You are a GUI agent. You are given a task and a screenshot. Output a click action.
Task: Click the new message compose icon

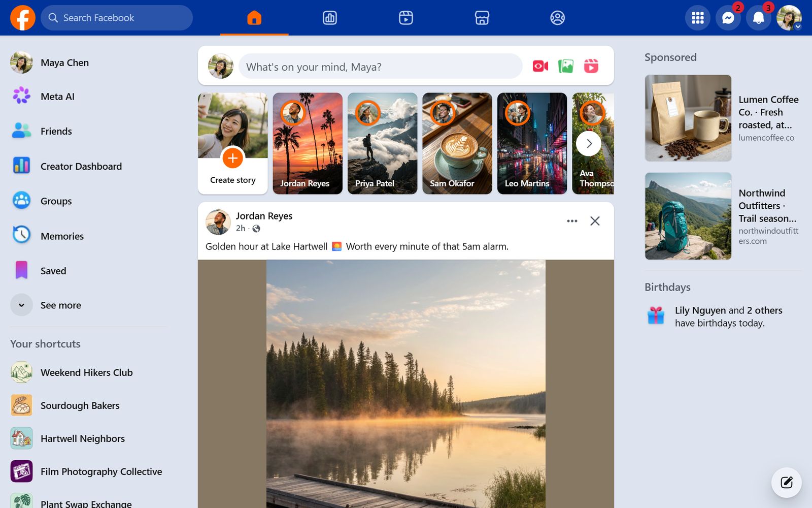click(787, 482)
